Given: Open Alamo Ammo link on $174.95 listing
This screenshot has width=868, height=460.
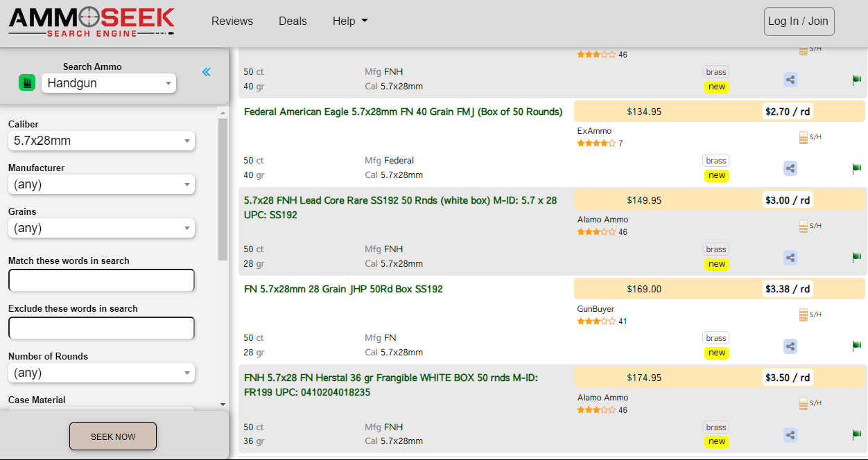Looking at the screenshot, I should 602,398.
